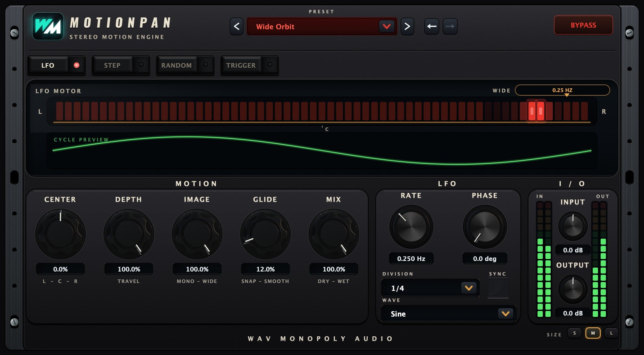
Task: Click the GLIDE knob
Action: 265,234
